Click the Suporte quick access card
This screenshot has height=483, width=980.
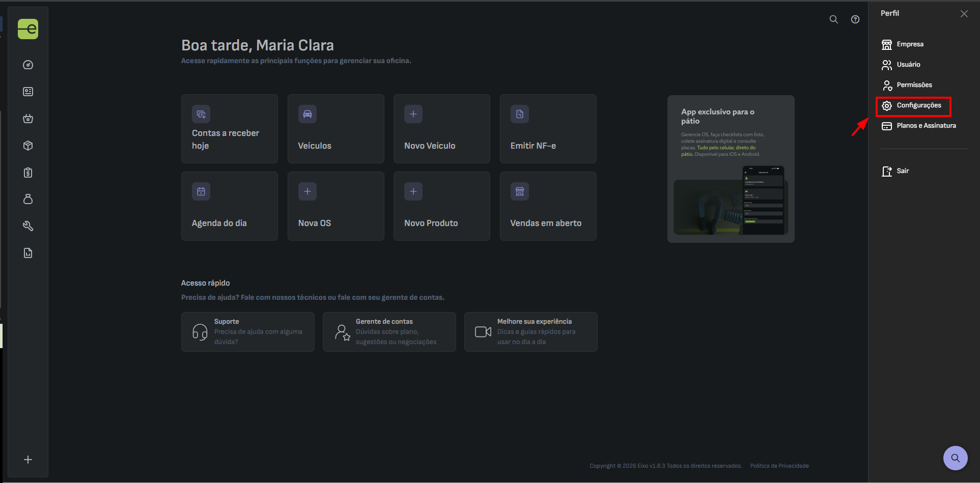coord(248,332)
